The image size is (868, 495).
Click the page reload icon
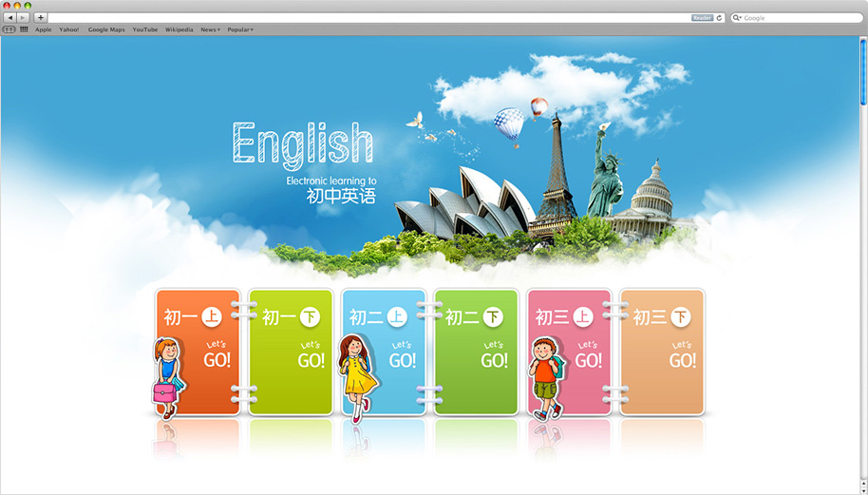point(719,18)
